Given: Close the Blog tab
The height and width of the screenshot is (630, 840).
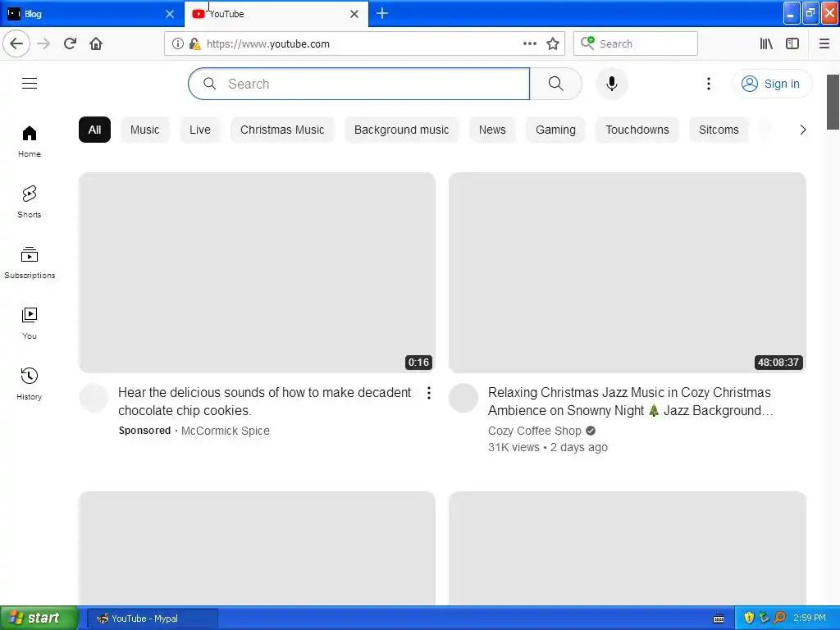Looking at the screenshot, I should pyautogui.click(x=169, y=14).
